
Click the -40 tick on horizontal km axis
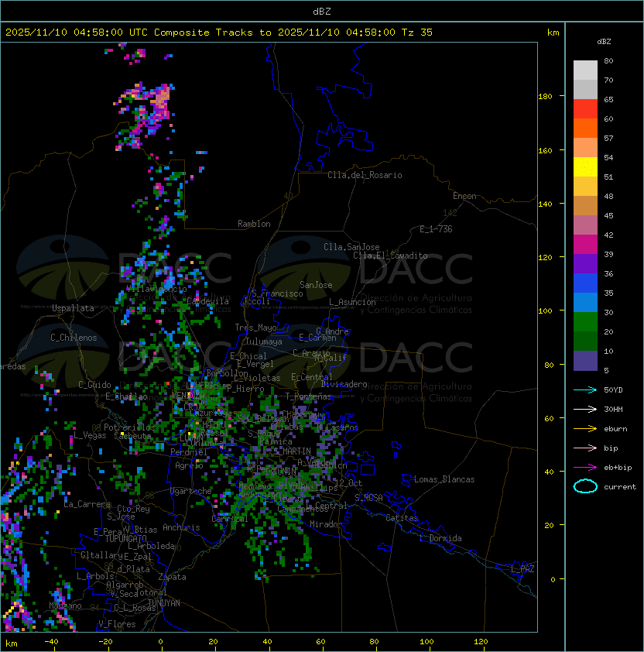pyautogui.click(x=51, y=642)
